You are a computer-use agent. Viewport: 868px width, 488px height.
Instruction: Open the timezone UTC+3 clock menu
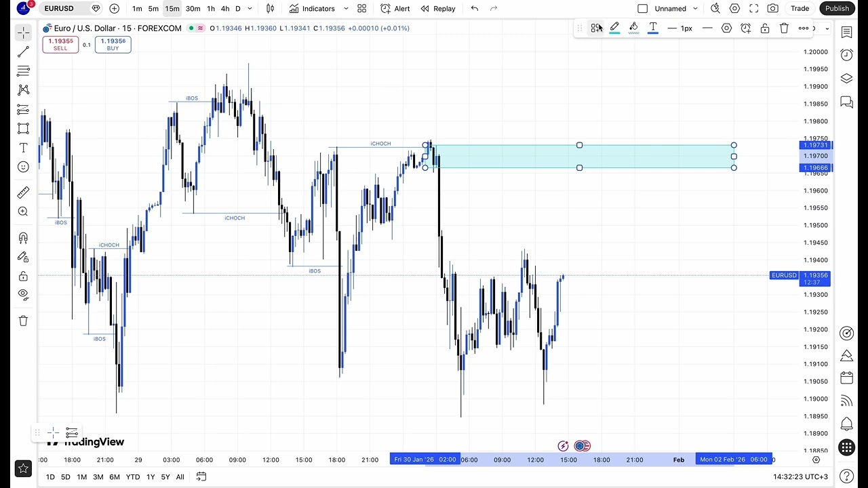click(800, 476)
